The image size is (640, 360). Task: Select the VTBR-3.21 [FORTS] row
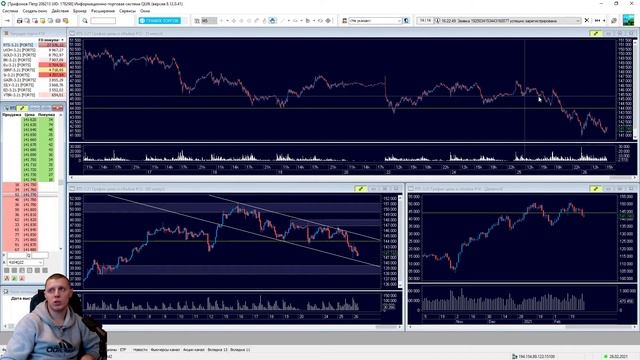(x=33, y=95)
